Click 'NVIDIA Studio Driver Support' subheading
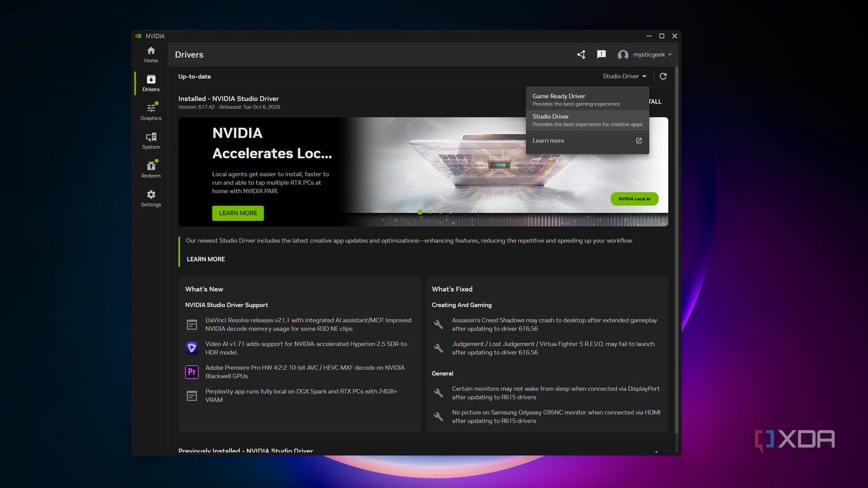The height and width of the screenshot is (488, 868). click(226, 305)
